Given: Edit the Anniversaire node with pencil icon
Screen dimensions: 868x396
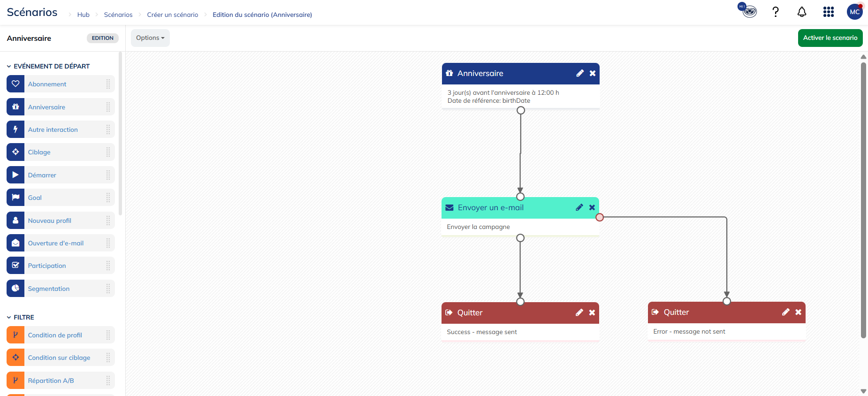Looking at the screenshot, I should tap(580, 73).
